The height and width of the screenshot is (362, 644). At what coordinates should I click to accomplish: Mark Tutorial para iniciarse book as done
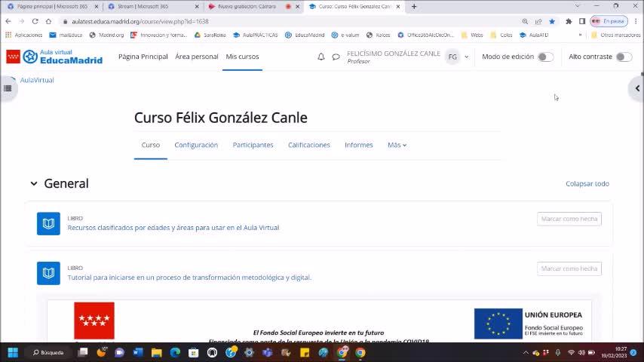569,268
